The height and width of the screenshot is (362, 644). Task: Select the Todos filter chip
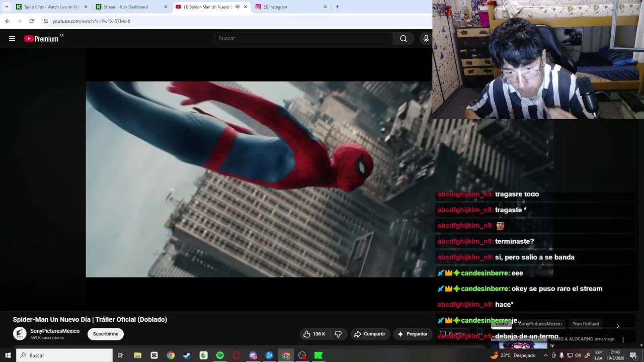click(x=502, y=324)
